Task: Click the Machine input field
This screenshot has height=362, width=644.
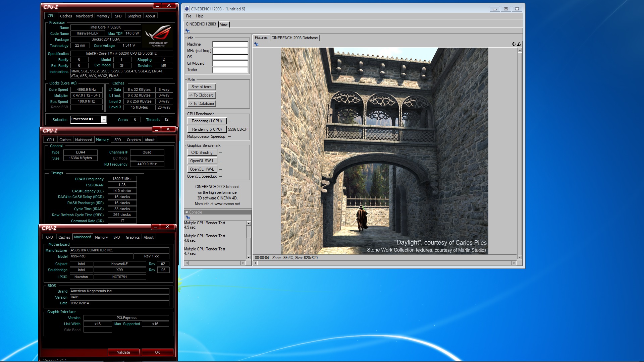Action: pyautogui.click(x=230, y=44)
